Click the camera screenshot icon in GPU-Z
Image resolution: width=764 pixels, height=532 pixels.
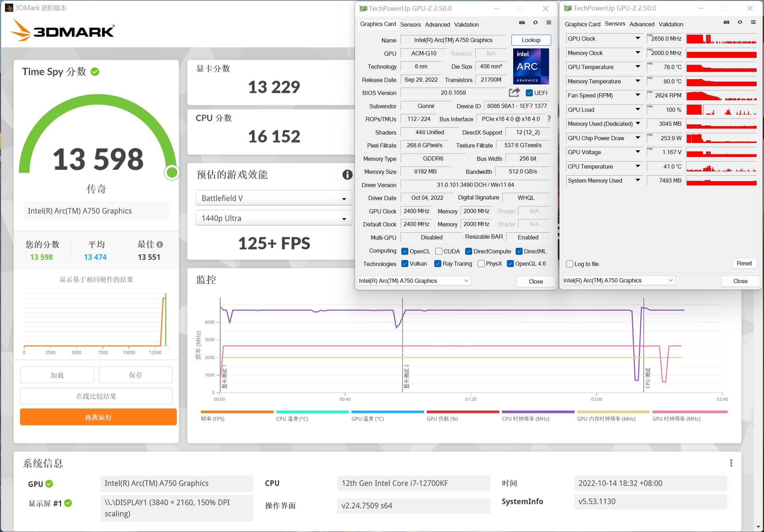(x=522, y=22)
